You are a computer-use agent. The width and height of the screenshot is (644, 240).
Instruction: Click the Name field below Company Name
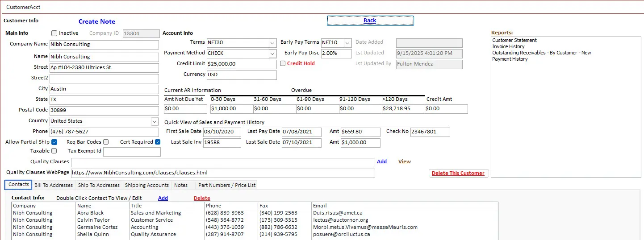(104, 57)
